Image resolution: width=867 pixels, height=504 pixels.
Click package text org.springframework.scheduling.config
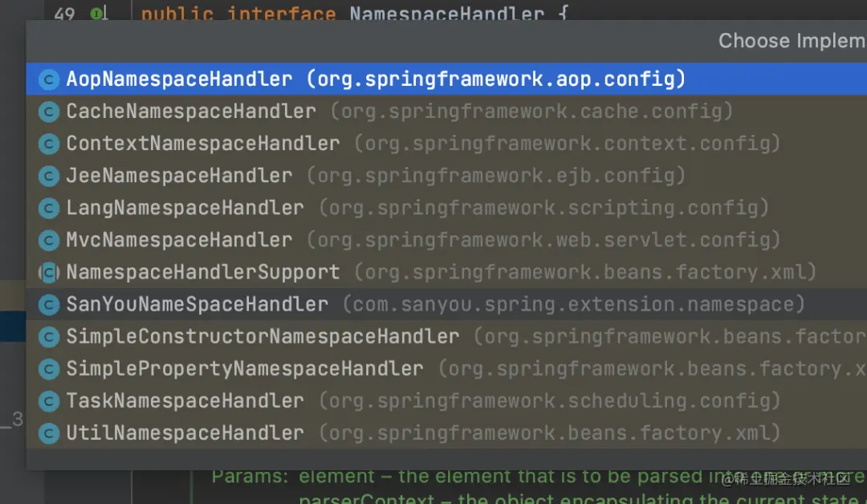pyautogui.click(x=549, y=400)
